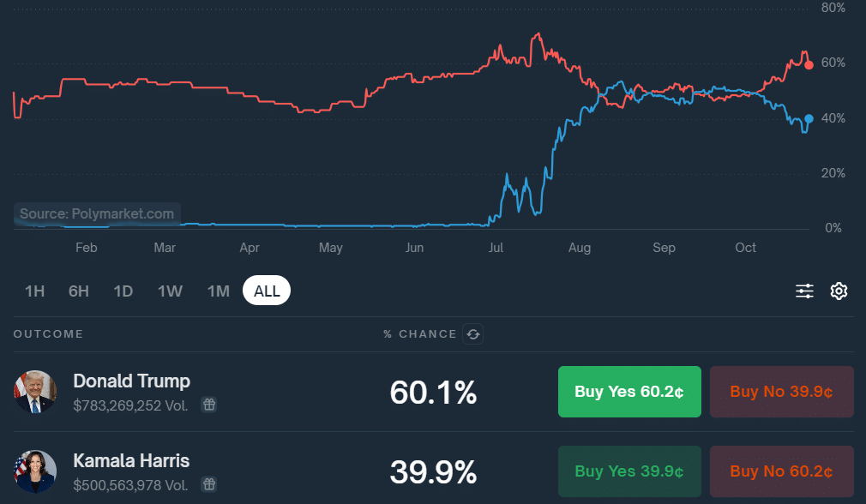This screenshot has width=866, height=504.
Task: Click Buy No 60.2¢ for Kamala Harris
Action: pos(781,471)
